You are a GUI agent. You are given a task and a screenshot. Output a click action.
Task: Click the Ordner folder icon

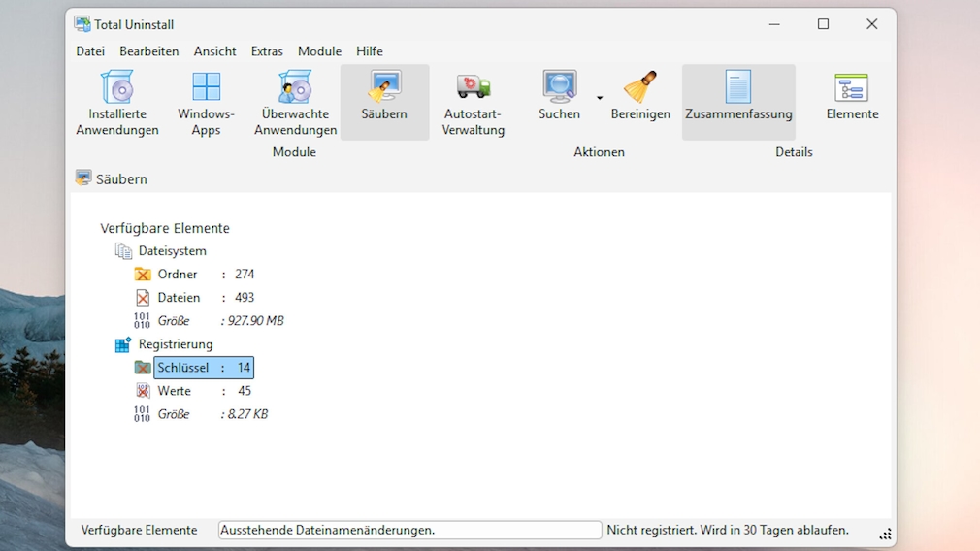[x=143, y=275]
